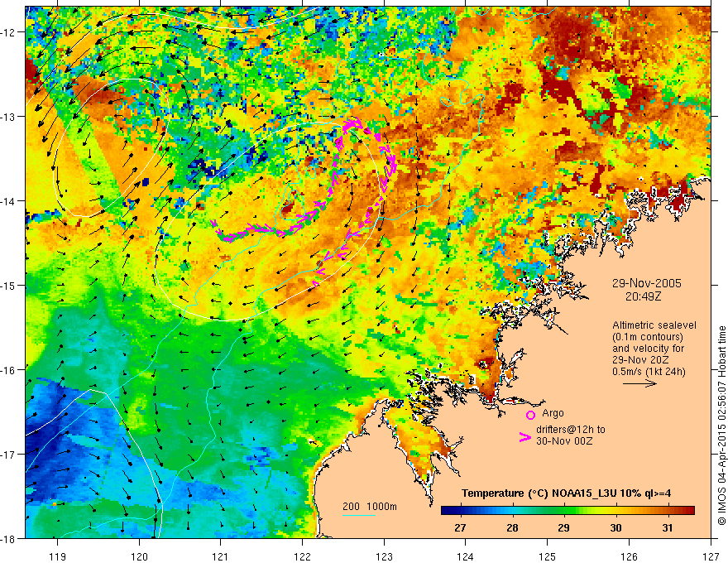Image resolution: width=728 pixels, height=563 pixels.
Task: Click the latitude axis label -17
Action: tap(9, 455)
